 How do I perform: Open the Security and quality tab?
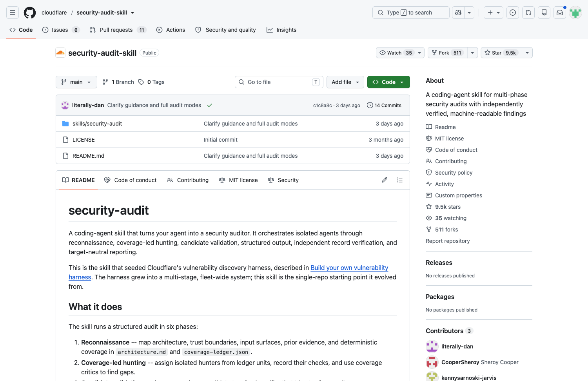(x=225, y=30)
